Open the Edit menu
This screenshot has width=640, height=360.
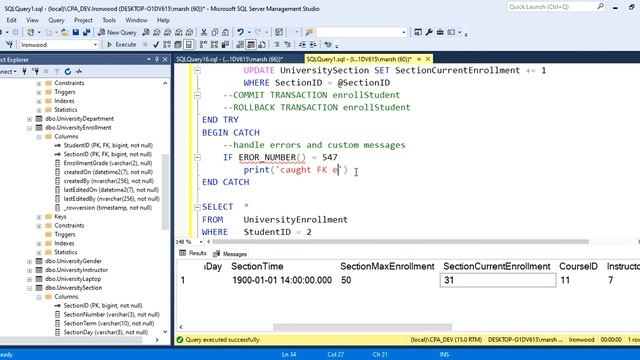(x=11, y=20)
